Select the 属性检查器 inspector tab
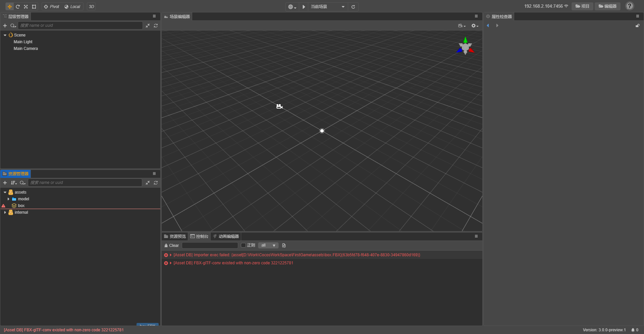Screen dimensions: 644x334 pyautogui.click(x=499, y=16)
